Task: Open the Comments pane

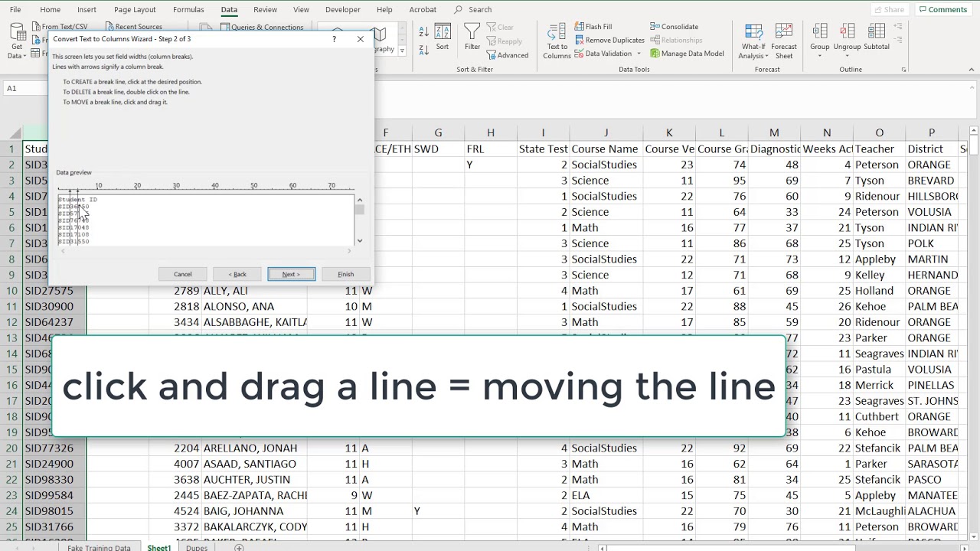Action: pyautogui.click(x=942, y=10)
